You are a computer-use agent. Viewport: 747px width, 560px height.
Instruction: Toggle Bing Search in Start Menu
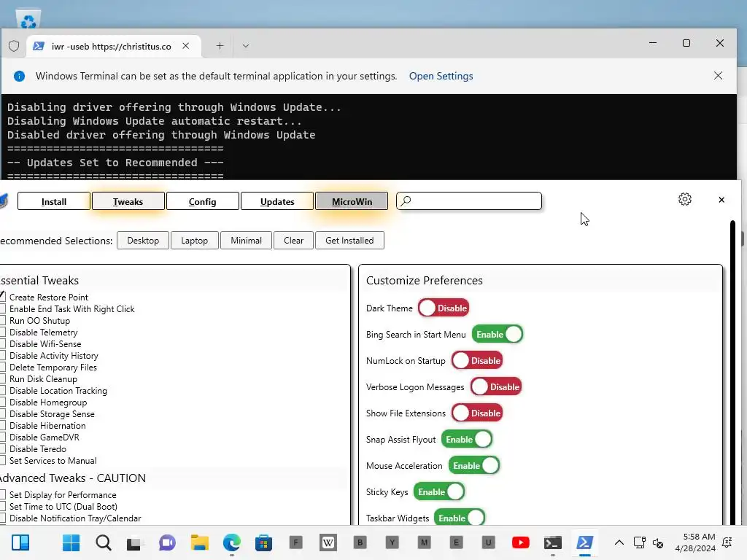click(x=498, y=334)
